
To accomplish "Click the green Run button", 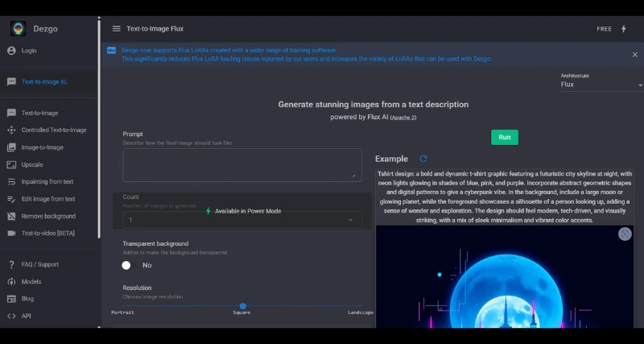I will click(x=505, y=137).
